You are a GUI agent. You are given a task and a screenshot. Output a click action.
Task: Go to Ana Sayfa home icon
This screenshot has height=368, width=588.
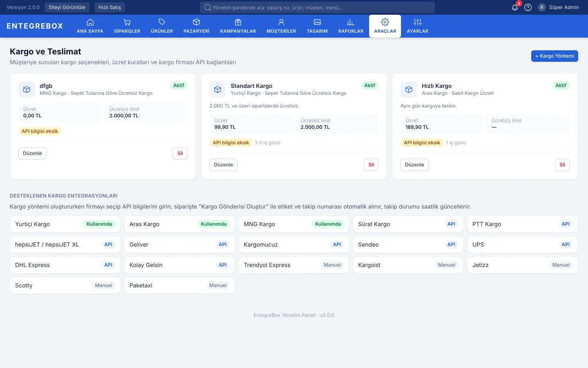coord(90,22)
